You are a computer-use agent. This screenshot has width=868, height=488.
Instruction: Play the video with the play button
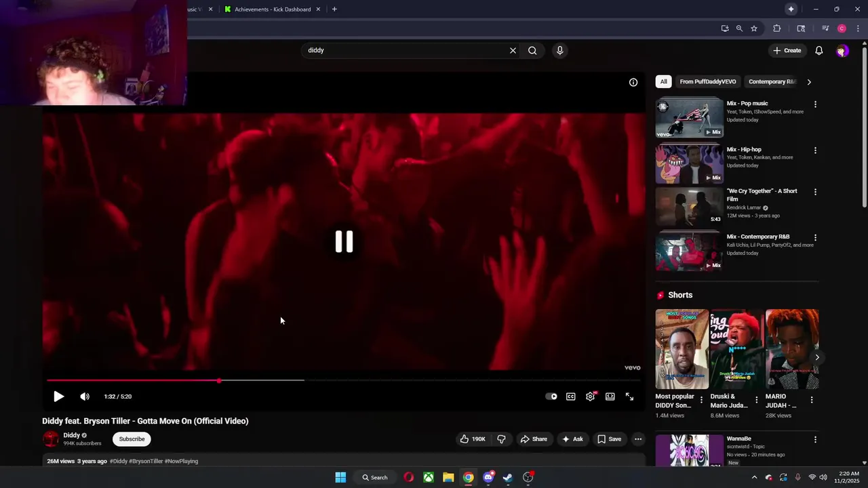[x=58, y=396]
